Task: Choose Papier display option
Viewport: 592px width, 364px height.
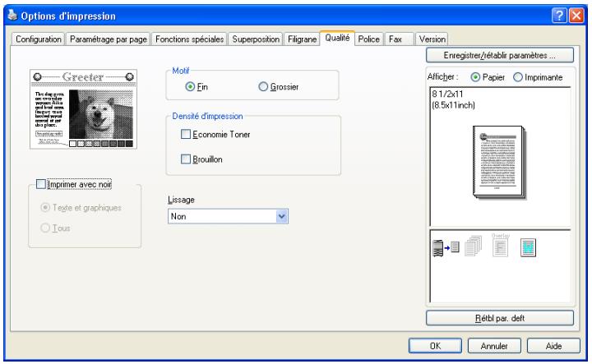Action: click(x=488, y=77)
